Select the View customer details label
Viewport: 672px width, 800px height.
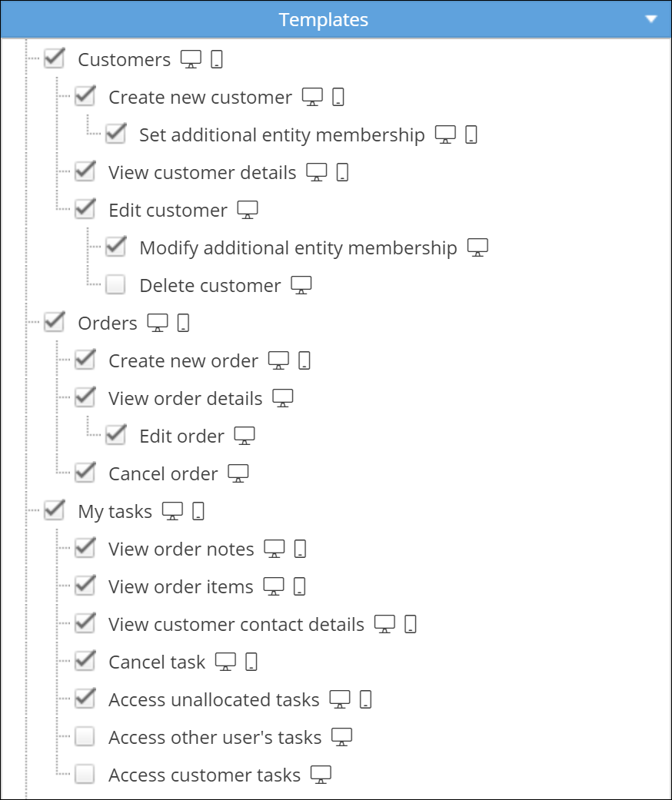[x=202, y=173]
